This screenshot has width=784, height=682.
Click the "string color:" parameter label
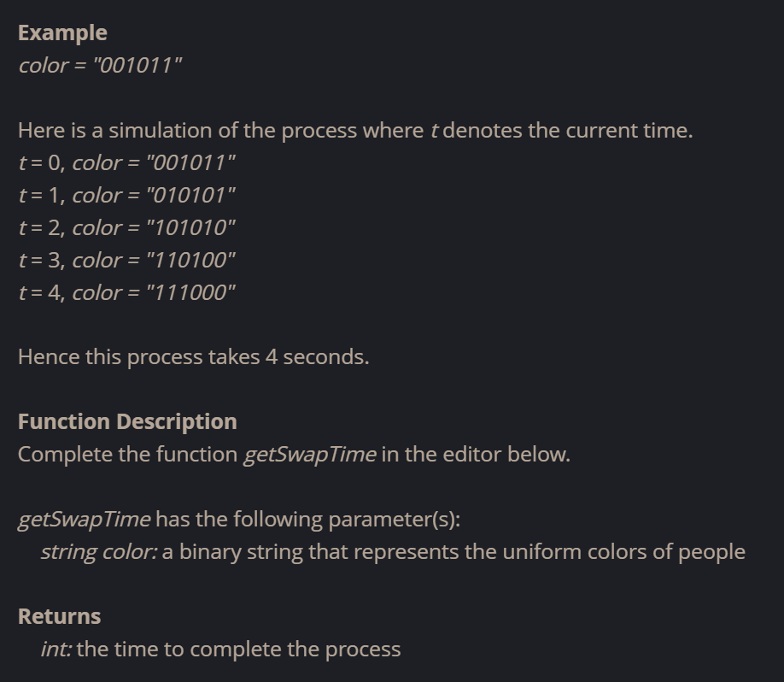[99, 552]
